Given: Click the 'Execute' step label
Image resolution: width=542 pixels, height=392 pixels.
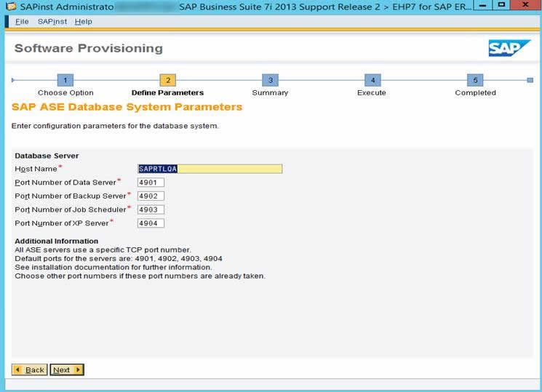Looking at the screenshot, I should [372, 92].
